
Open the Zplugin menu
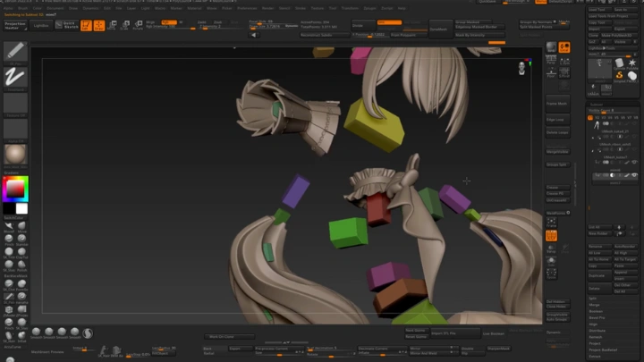click(369, 8)
